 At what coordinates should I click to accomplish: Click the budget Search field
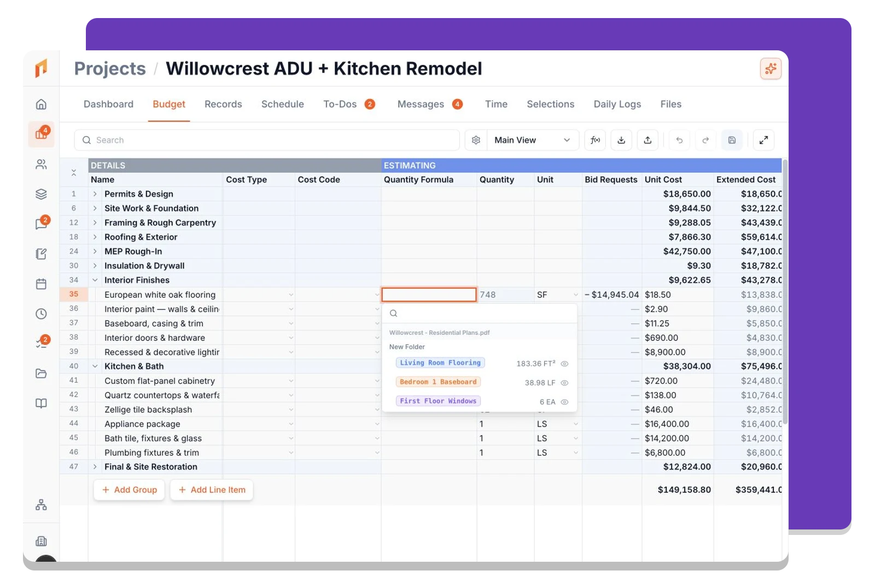(x=267, y=140)
